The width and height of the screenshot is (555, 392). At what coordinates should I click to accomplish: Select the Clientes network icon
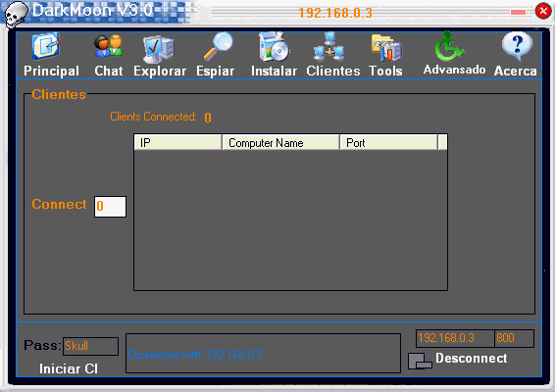pyautogui.click(x=328, y=46)
